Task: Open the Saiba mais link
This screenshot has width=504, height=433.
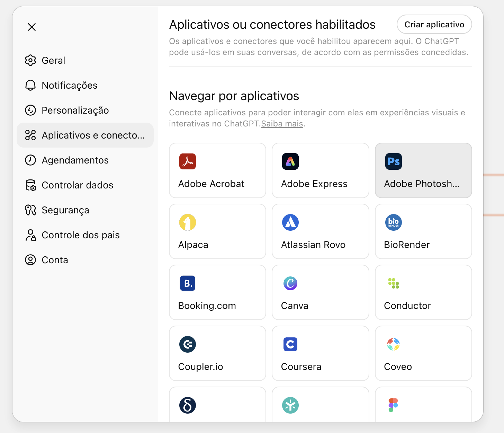Action: [x=282, y=123]
